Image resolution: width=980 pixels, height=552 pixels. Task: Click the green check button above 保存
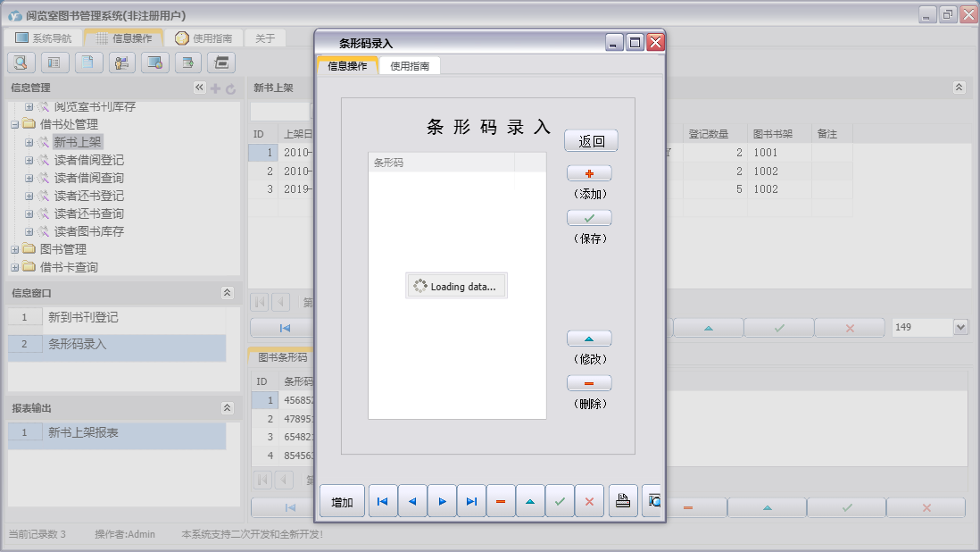pos(589,218)
